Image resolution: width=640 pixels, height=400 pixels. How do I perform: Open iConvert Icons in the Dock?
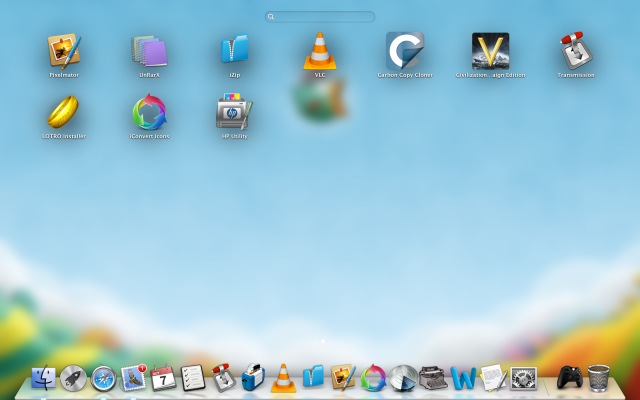373,378
